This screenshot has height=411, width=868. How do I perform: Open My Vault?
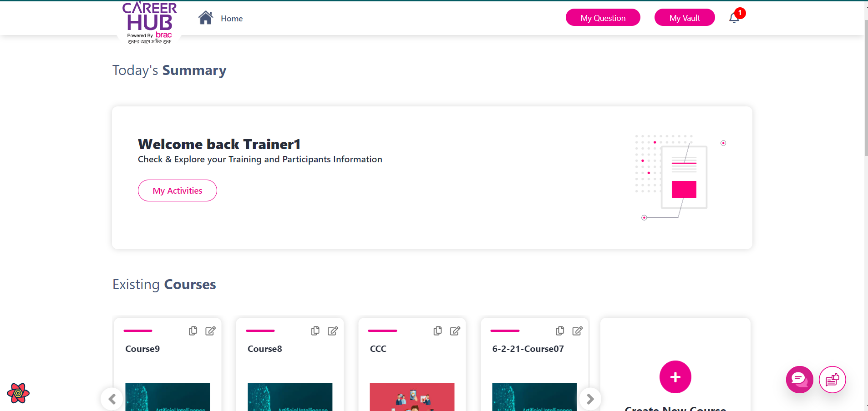684,18
